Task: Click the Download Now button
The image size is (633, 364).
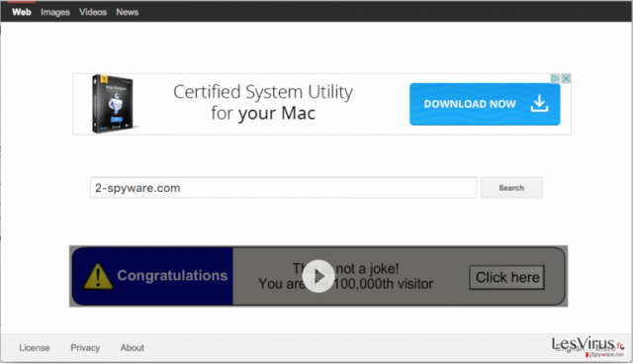Action: tap(485, 104)
